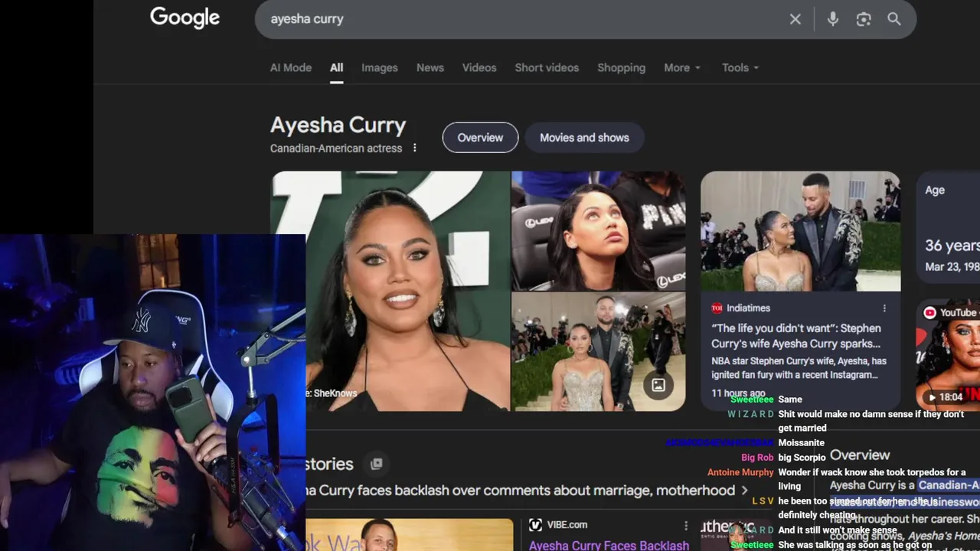Switch to AI Mode tab
The image size is (980, 551).
pos(291,67)
